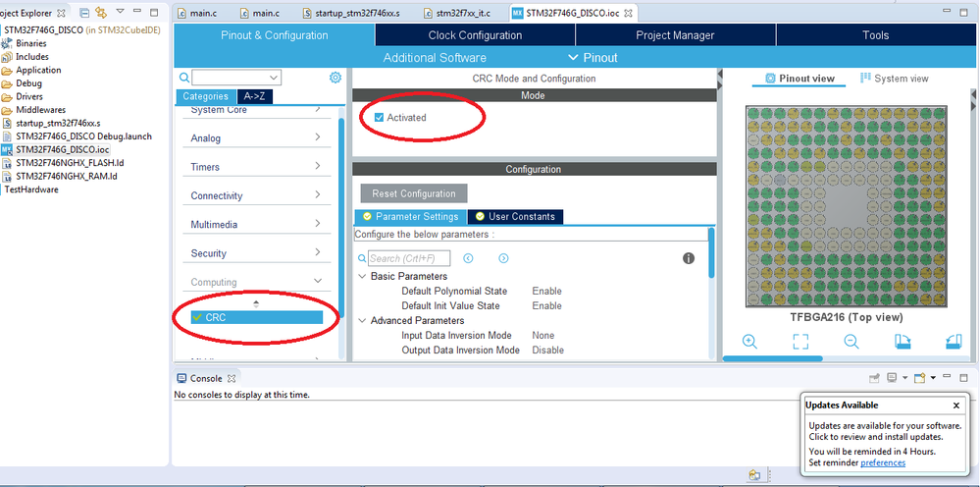
Task: Switch to Project Manager tab
Action: [x=675, y=35]
